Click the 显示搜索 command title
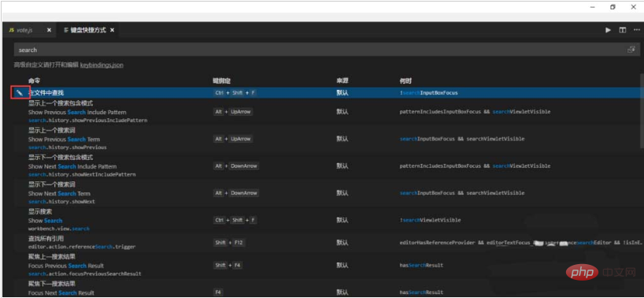Screen dimensions: 644x298 [x=40, y=212]
